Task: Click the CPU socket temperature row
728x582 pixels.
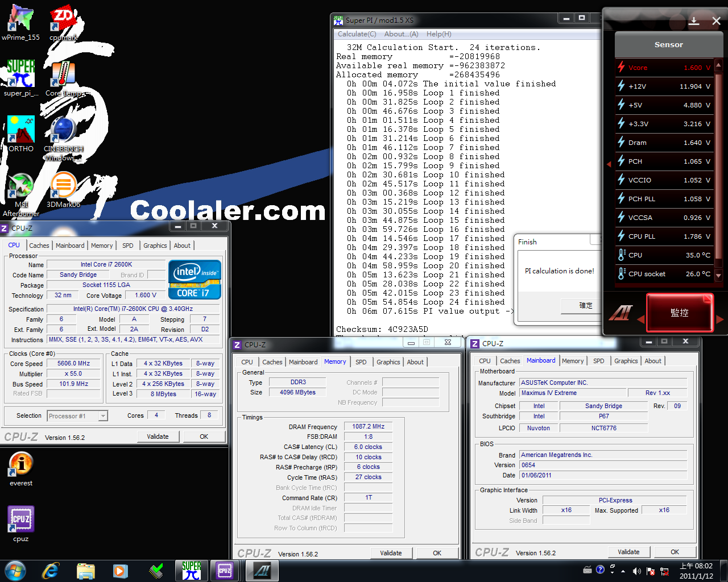Action: tap(664, 273)
